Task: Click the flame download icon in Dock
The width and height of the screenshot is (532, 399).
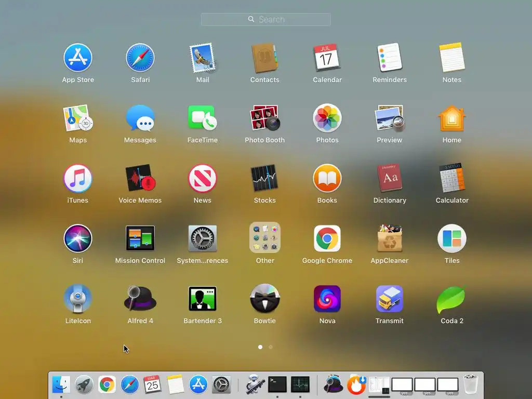Action: [x=356, y=384]
